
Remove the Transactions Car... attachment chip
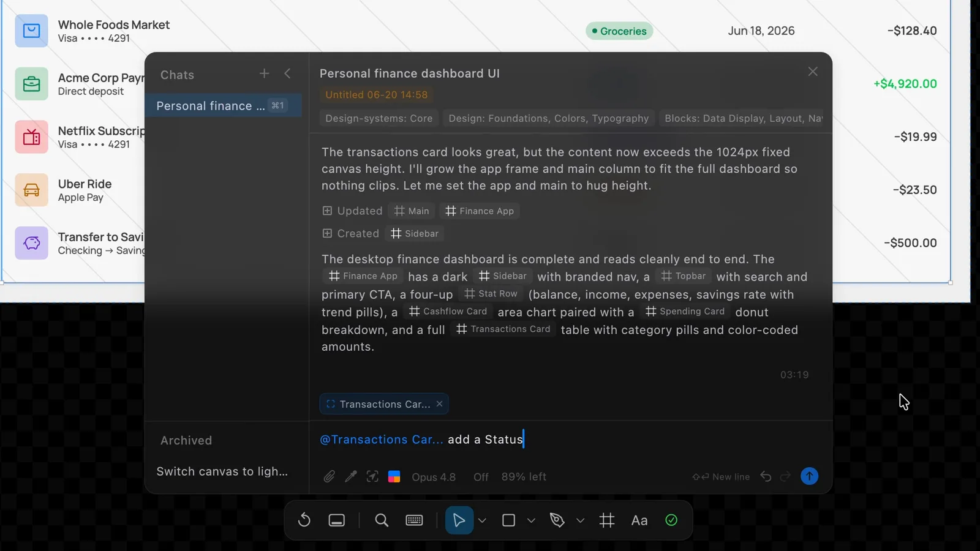click(x=439, y=404)
